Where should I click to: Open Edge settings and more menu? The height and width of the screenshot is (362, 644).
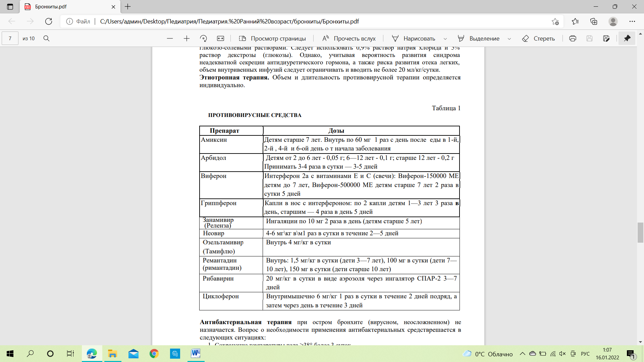click(632, 21)
